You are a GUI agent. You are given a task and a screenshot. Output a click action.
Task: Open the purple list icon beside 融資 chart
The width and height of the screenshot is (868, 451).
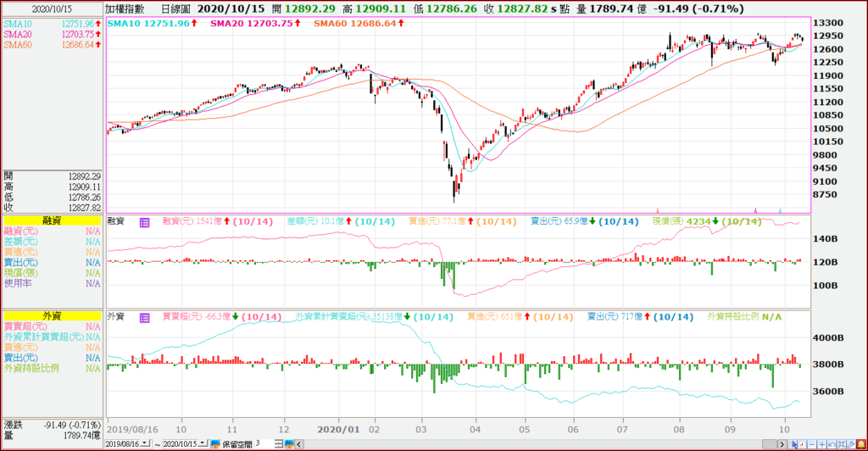144,222
